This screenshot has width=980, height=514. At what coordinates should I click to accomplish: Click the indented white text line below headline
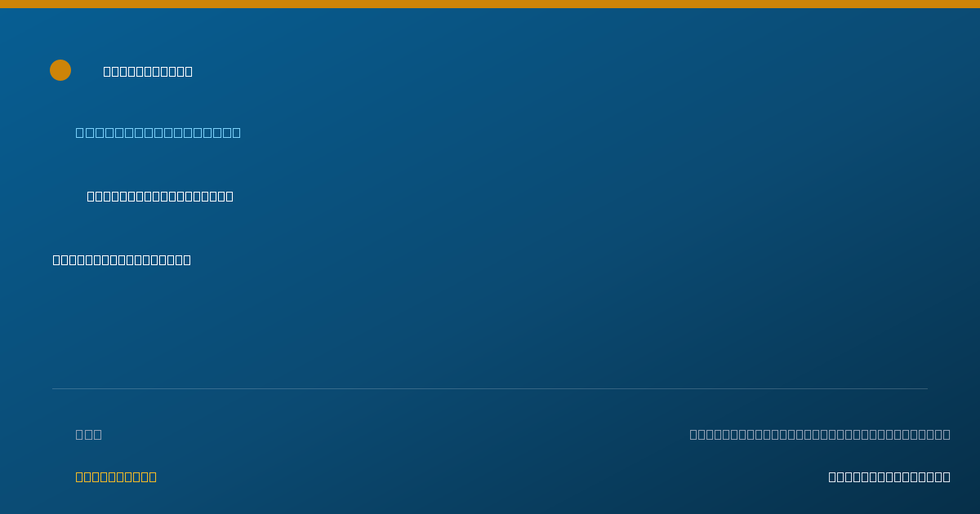coord(160,196)
